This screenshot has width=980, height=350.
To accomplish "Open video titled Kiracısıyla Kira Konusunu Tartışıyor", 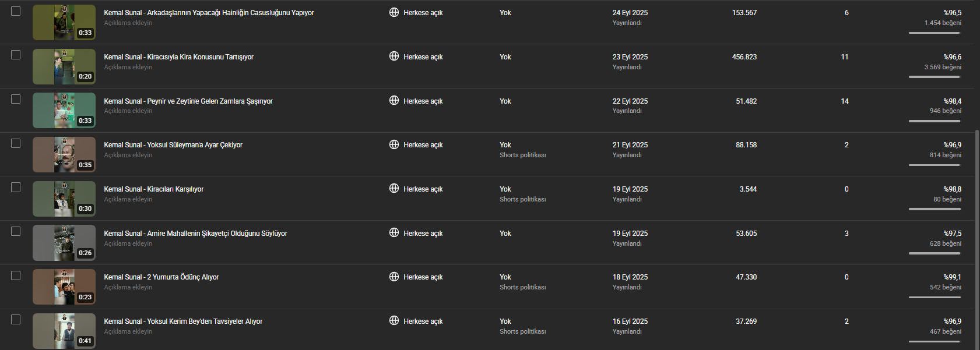I will (178, 57).
